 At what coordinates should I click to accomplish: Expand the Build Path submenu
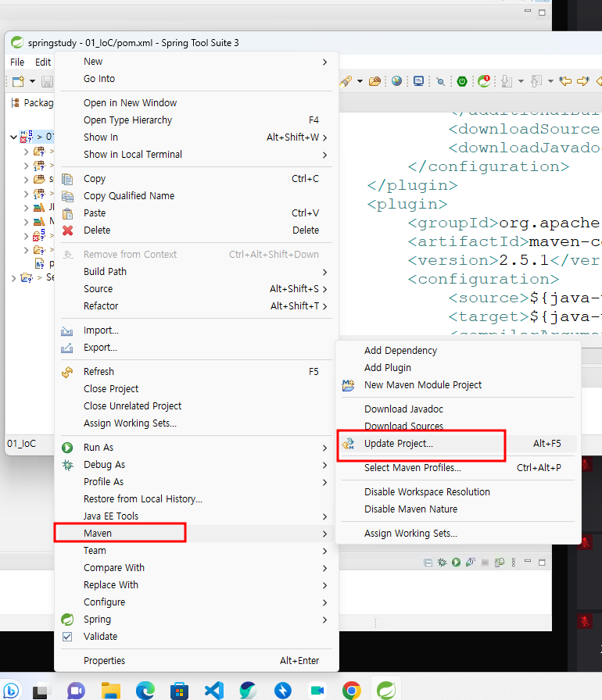(324, 273)
